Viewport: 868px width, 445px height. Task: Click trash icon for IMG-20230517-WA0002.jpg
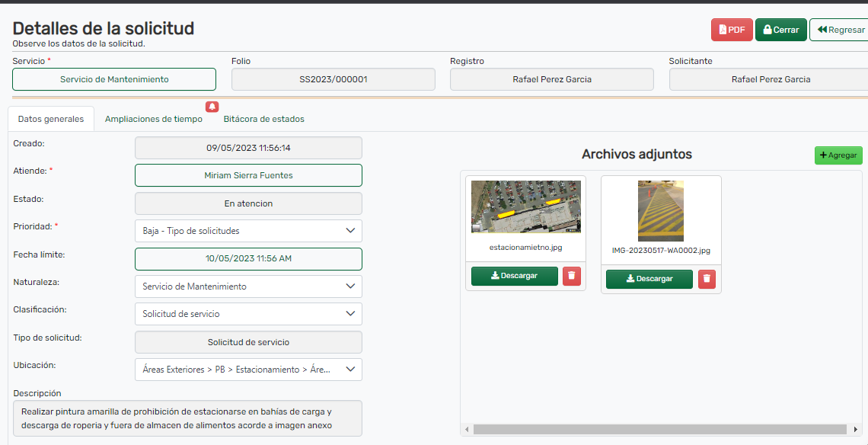click(707, 279)
